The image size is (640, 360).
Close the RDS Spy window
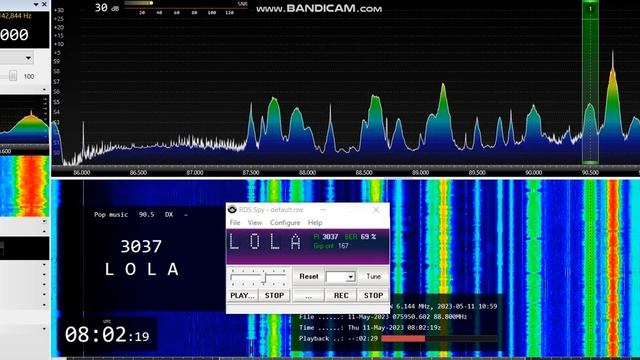(376, 209)
